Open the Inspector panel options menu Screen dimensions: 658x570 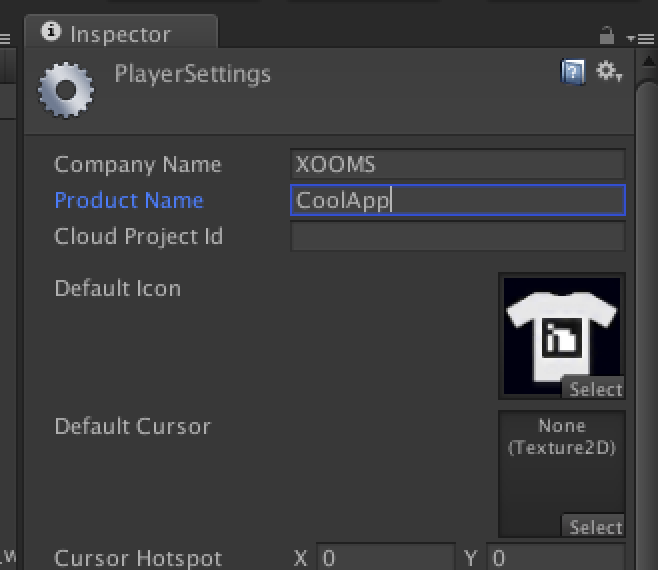pos(632,38)
